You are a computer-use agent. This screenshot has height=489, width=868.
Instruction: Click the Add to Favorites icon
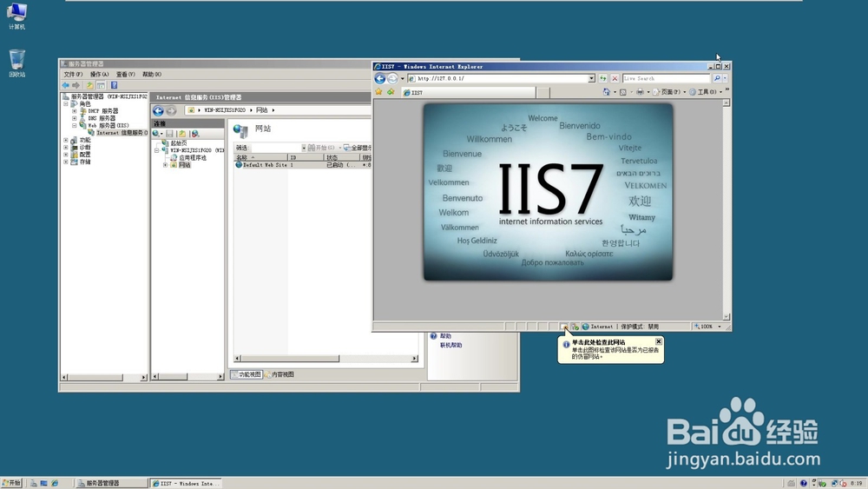[391, 92]
